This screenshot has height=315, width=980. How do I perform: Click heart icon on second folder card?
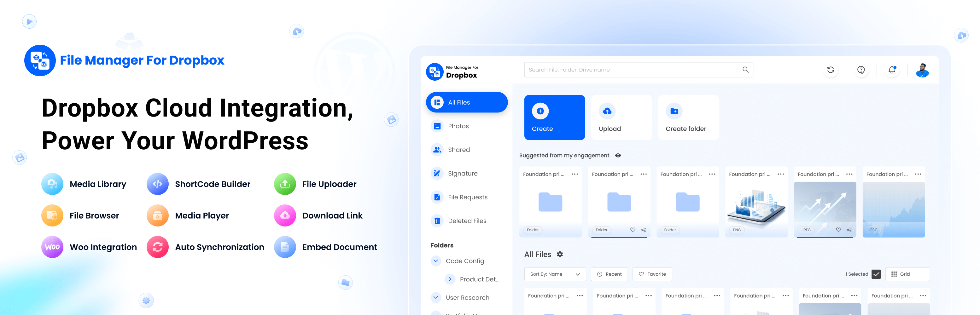tap(633, 230)
